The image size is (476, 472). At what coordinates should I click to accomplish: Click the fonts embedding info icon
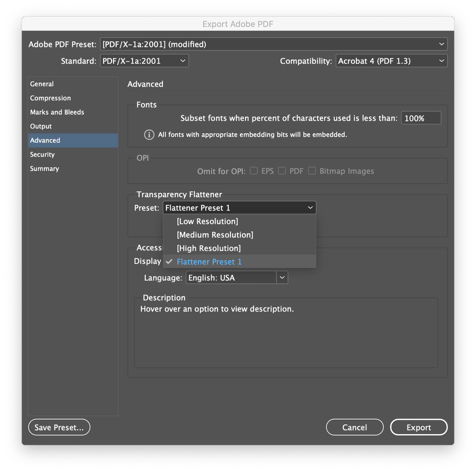(x=149, y=135)
